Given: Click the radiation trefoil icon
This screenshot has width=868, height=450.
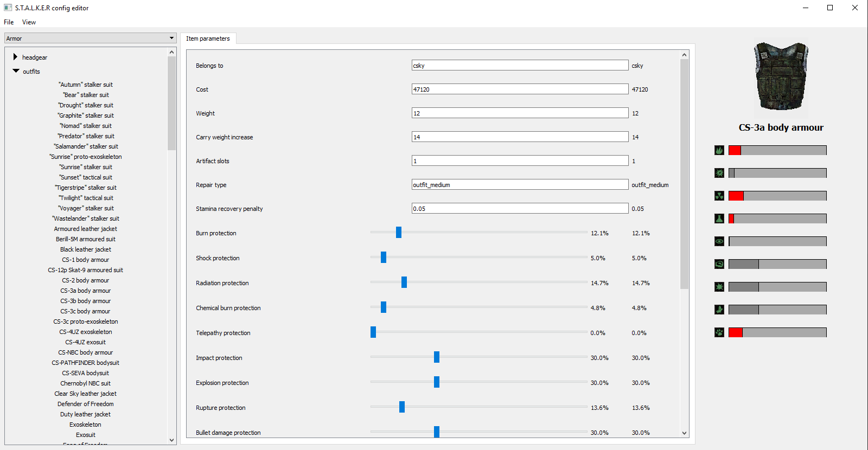Looking at the screenshot, I should [719, 196].
